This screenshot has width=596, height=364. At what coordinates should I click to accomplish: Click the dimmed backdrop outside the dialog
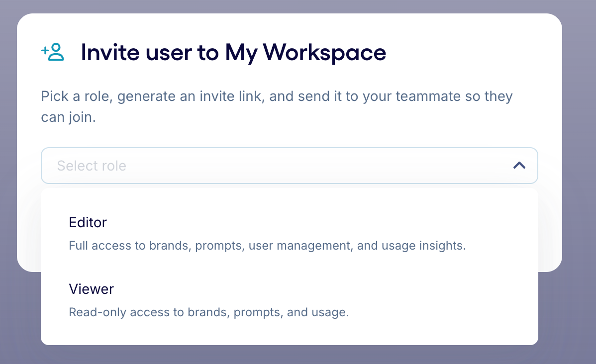point(577,323)
